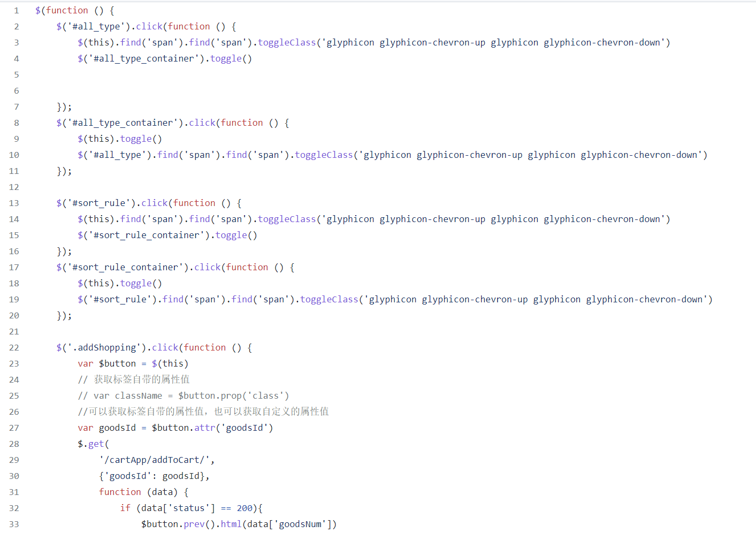This screenshot has height=533, width=756.
Task: Click the toggleClass statement on line 14
Action: [x=374, y=219]
